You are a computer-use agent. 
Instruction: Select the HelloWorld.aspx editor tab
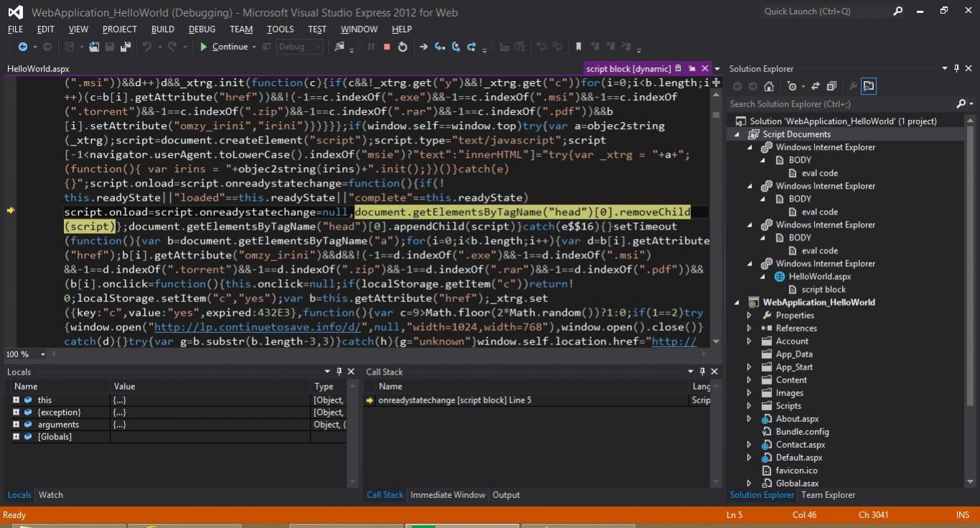[38, 69]
